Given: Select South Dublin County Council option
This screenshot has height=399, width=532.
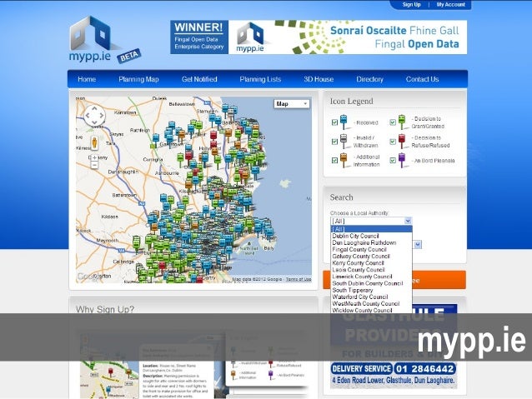Looking at the screenshot, I should coord(372,283).
